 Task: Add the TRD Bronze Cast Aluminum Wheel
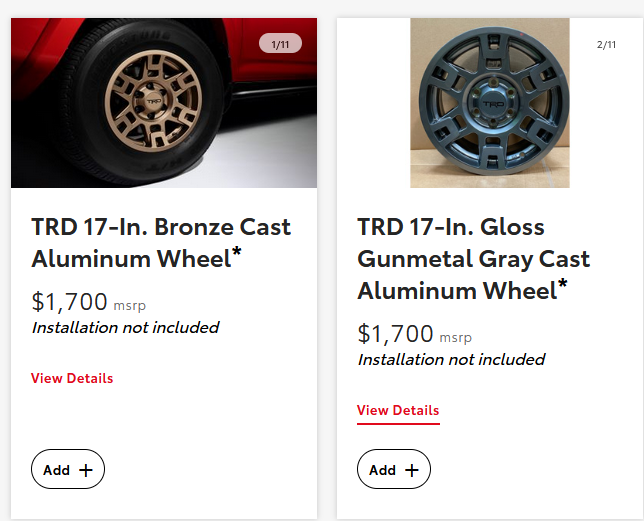(68, 469)
